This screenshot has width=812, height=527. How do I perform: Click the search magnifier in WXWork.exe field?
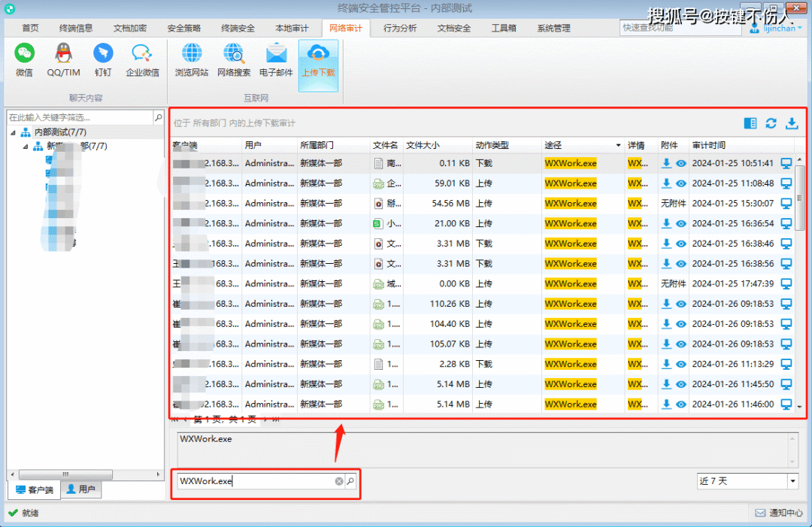pos(350,481)
